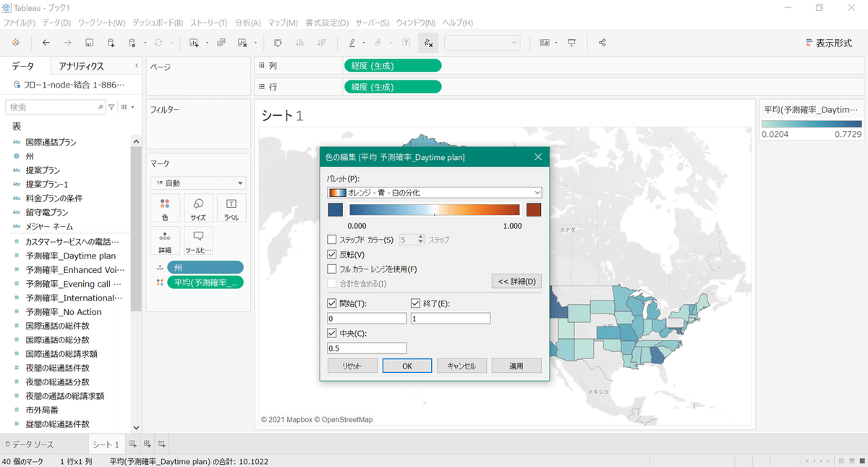Click the diverging color gradient bar
Screen dimensions: 868x467
[434, 210]
